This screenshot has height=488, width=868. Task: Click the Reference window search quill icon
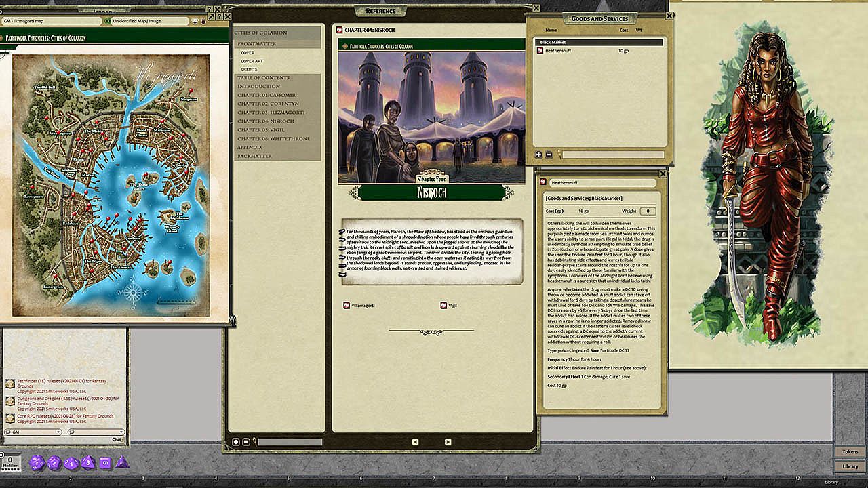[254, 442]
